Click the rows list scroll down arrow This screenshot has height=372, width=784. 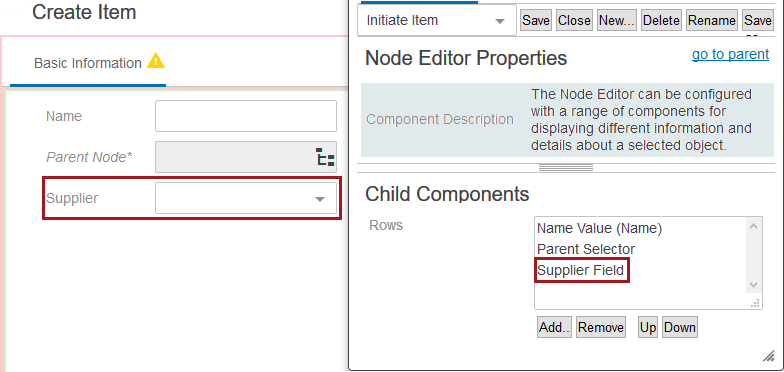tap(754, 285)
